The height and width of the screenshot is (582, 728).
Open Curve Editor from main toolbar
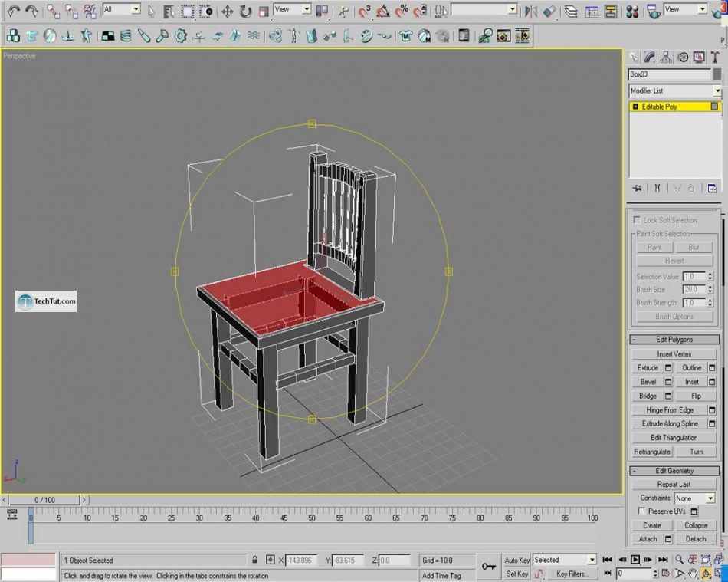tap(592, 12)
